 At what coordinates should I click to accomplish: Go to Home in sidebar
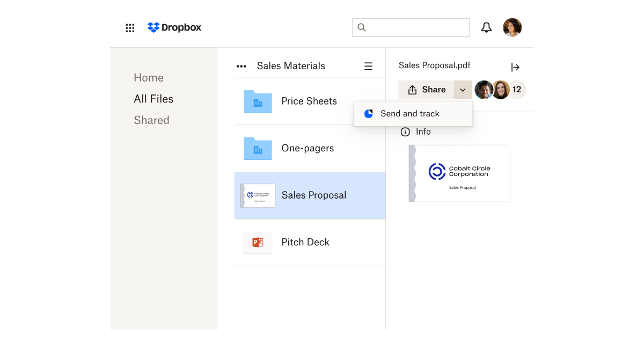(149, 78)
